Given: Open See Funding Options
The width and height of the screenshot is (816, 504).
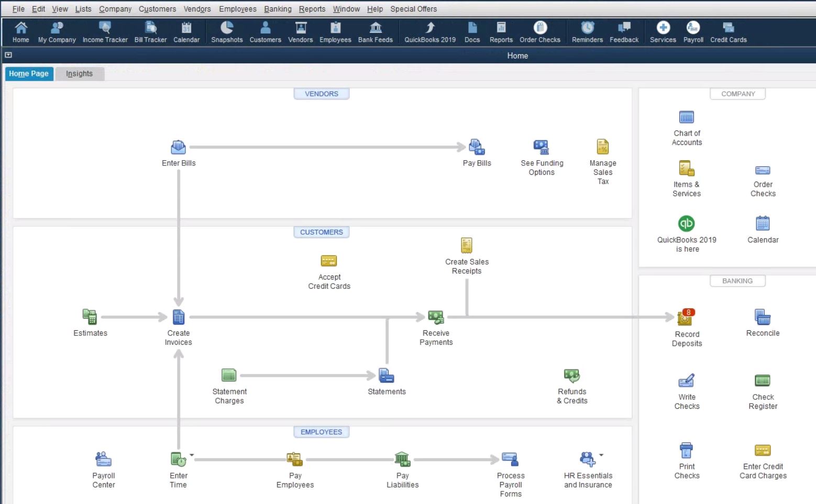Looking at the screenshot, I should (x=541, y=147).
